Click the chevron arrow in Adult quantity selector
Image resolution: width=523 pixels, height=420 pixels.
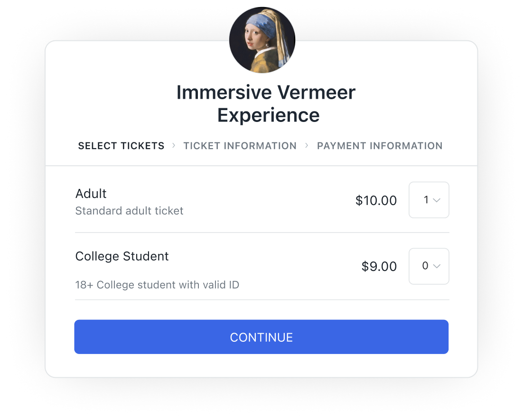[x=437, y=200]
